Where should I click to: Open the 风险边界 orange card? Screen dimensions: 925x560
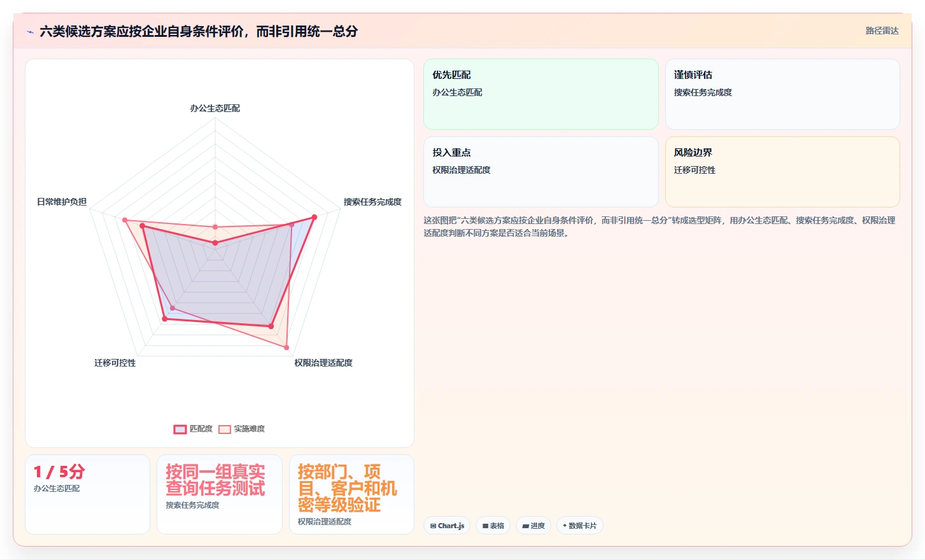pos(782,172)
